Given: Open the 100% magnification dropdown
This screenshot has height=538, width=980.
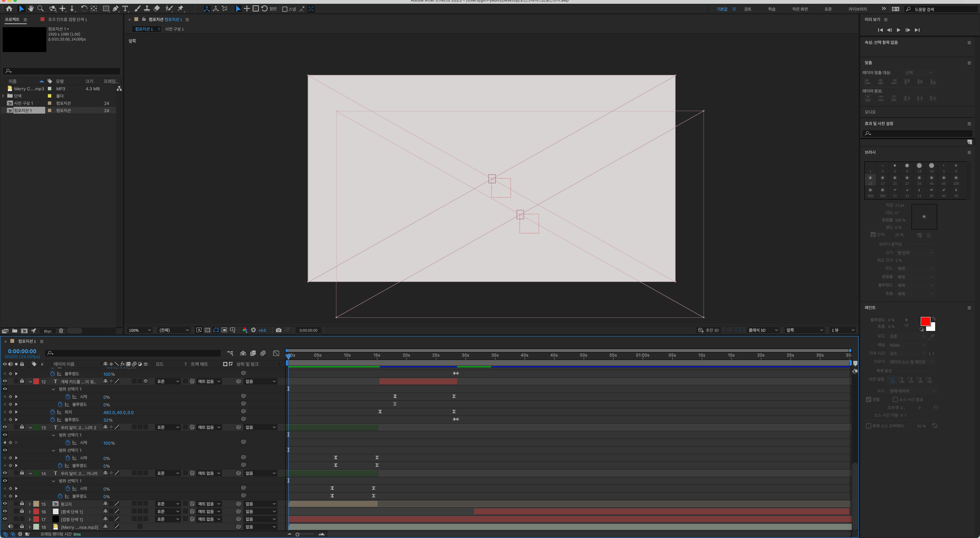Looking at the screenshot, I should coord(140,330).
